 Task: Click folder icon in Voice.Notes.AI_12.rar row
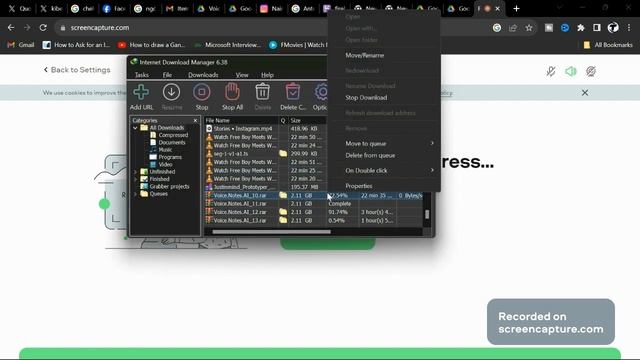[283, 212]
